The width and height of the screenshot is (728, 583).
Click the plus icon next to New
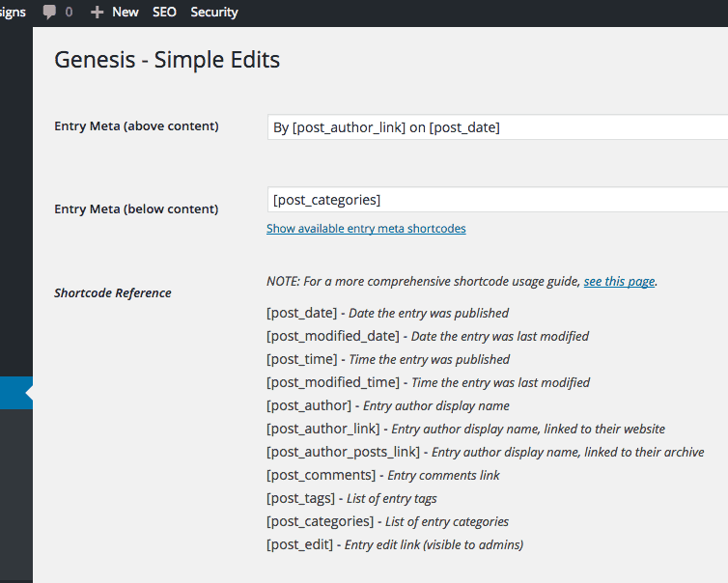97,13
